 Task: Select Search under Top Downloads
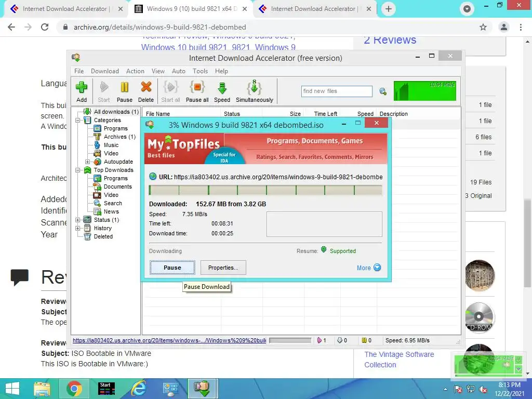point(113,203)
